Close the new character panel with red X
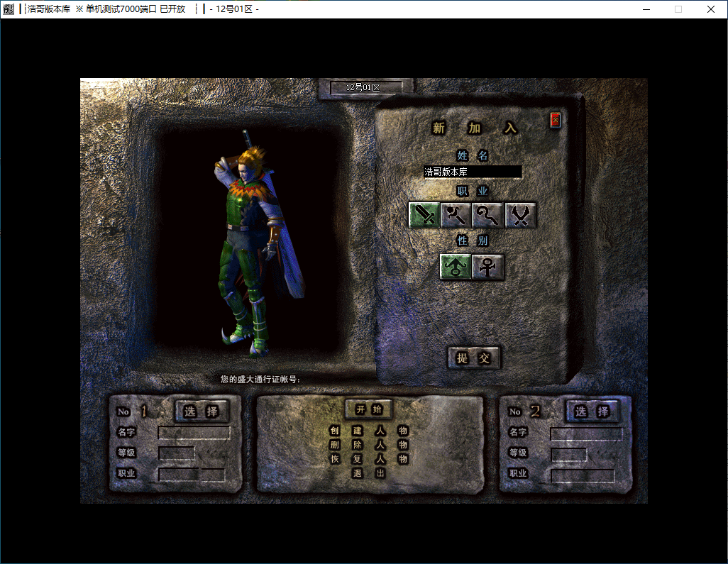 [x=555, y=121]
